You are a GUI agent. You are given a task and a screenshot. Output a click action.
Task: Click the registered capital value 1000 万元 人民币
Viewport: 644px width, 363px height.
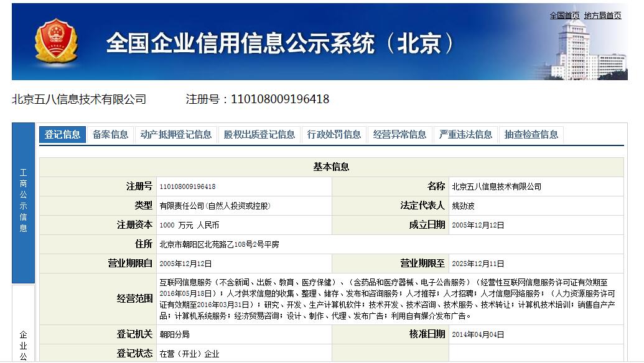189,225
